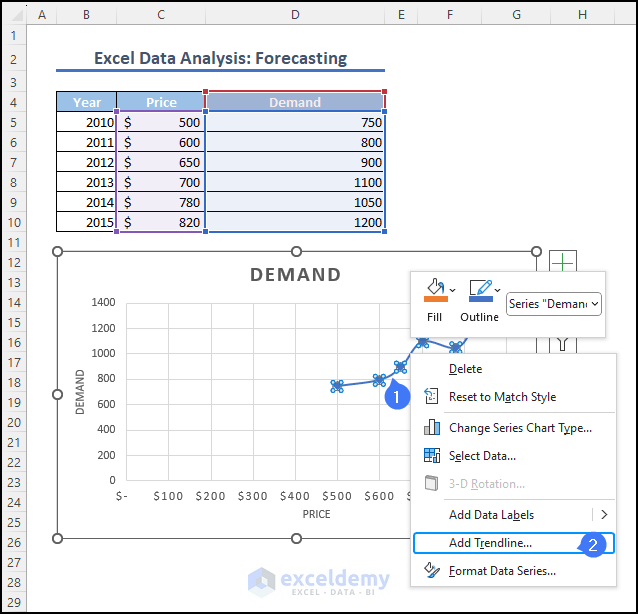
Task: Choose Add Trendline from context menu
Action: click(513, 543)
